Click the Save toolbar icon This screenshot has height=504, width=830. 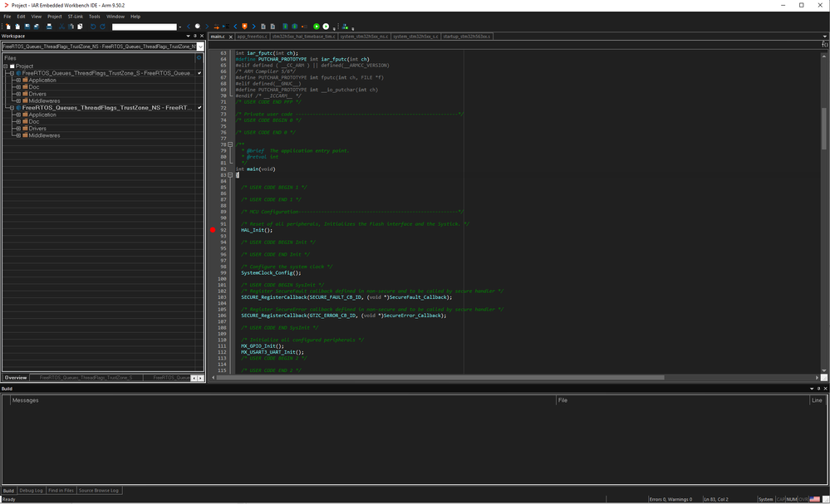click(27, 27)
